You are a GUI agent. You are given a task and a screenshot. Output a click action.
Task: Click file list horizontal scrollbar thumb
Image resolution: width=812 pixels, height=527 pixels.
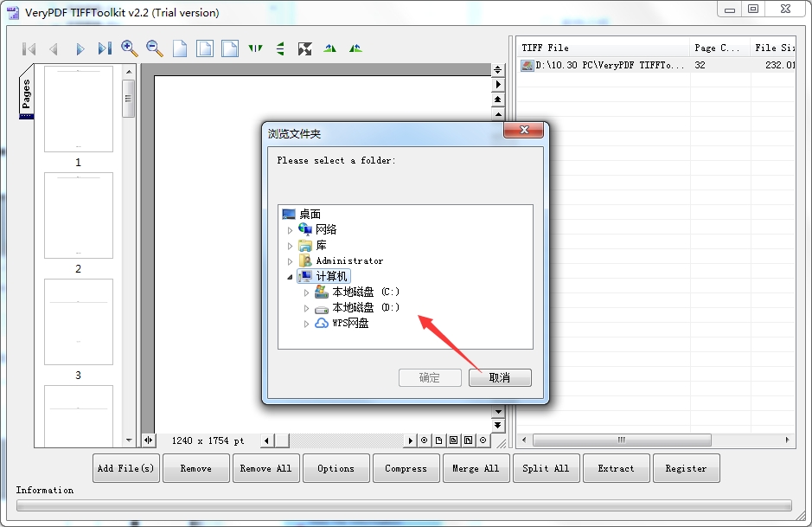[622, 440]
